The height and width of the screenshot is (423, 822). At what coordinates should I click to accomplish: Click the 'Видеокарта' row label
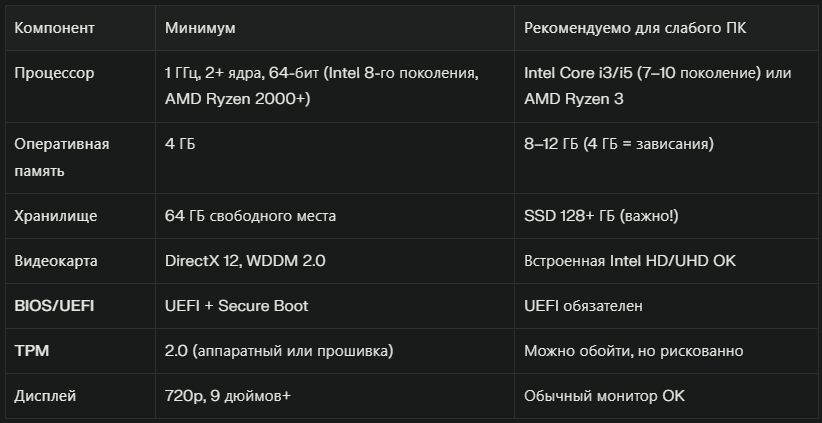click(x=56, y=261)
